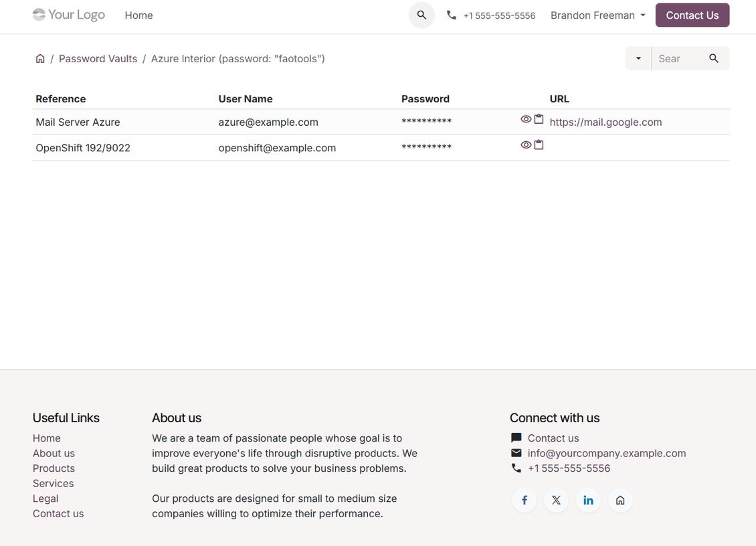Click footer phone number +1 555-555-5556
Screen dimensions: 756x546
point(569,468)
